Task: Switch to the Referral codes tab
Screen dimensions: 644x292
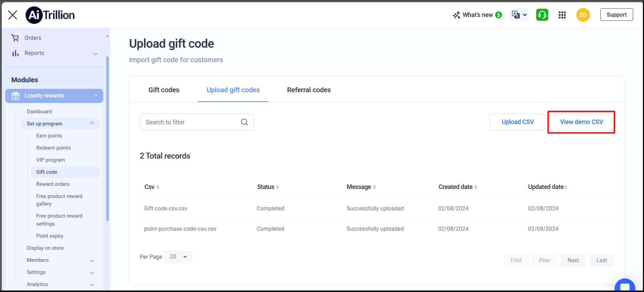Action: 309,90
